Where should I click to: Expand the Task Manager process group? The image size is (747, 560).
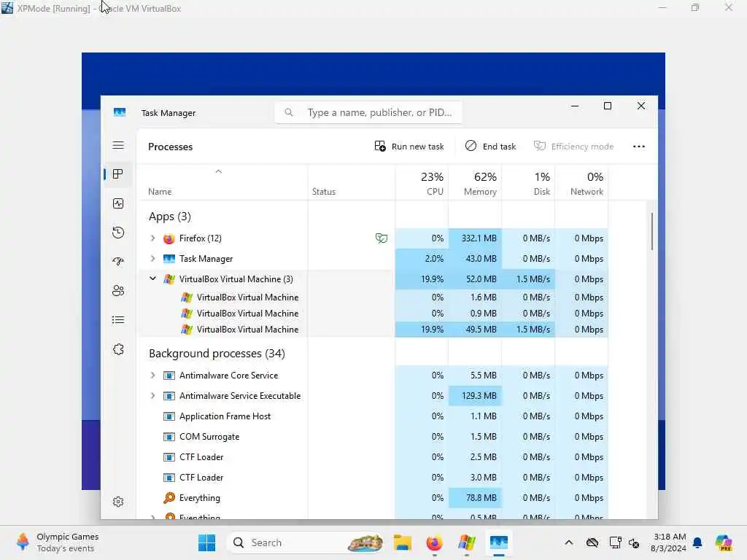pos(152,259)
